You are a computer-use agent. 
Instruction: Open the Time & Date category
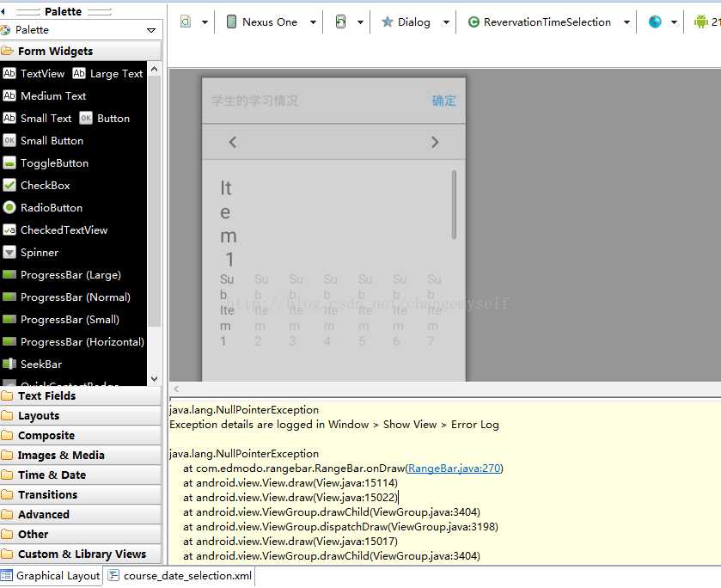(81, 475)
